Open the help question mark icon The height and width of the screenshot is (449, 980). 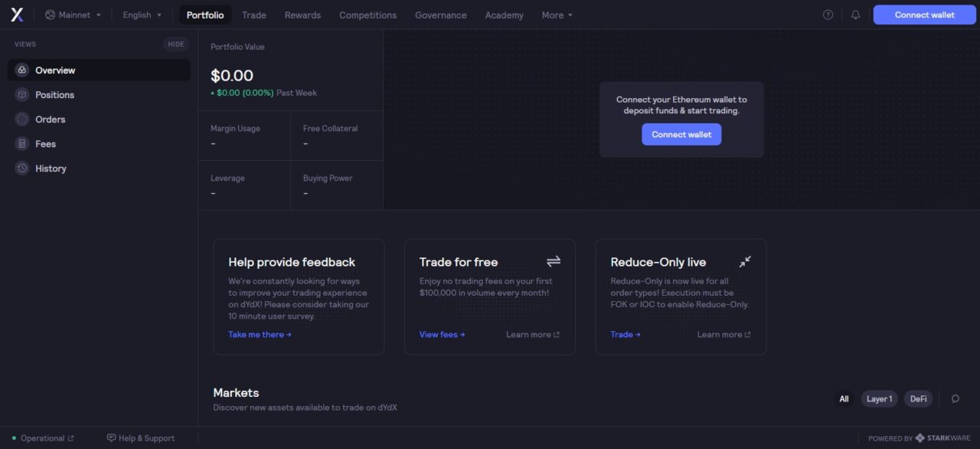click(x=828, y=15)
